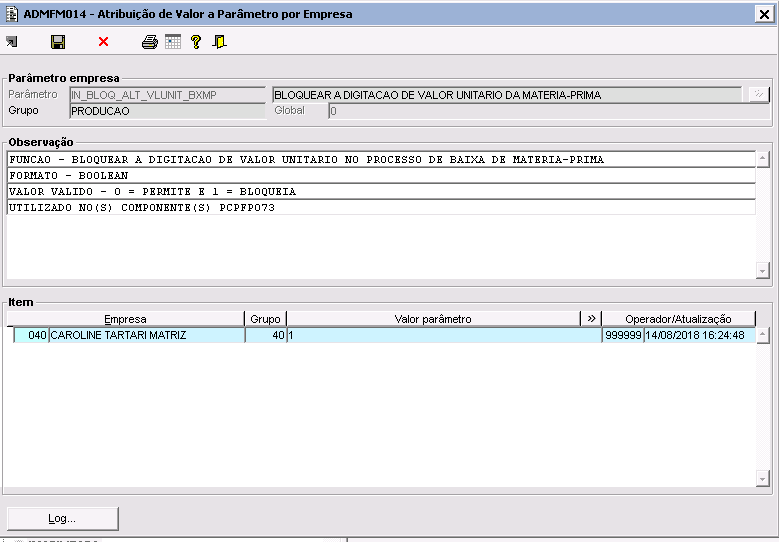Image resolution: width=779 pixels, height=542 pixels.
Task: Click the Grupo column header in Item grid
Action: [x=265, y=319]
